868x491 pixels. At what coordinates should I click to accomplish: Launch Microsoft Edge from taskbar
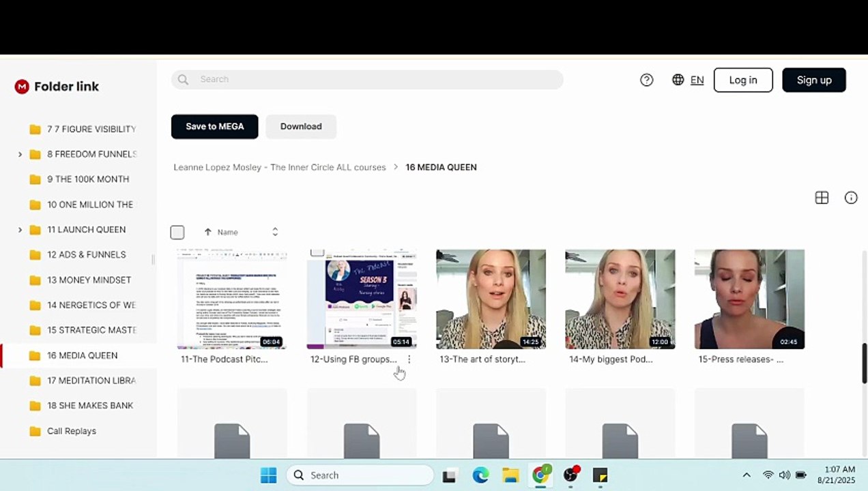(x=480, y=475)
